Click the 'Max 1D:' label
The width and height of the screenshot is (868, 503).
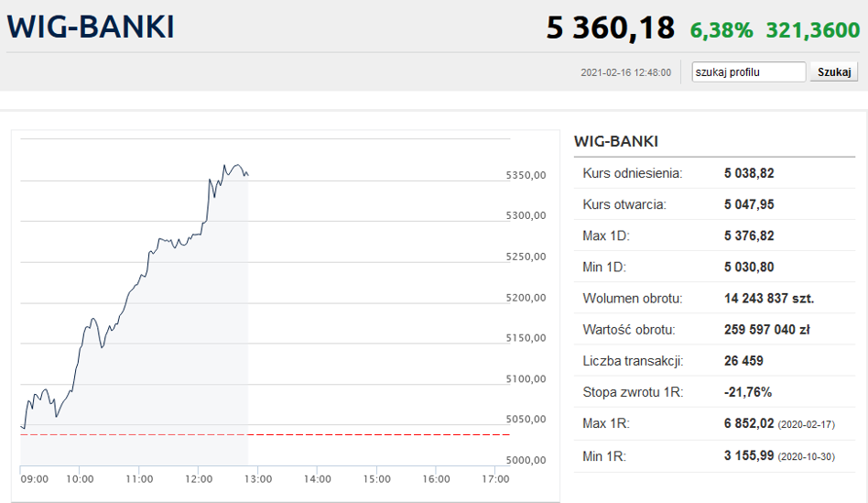tap(605, 236)
